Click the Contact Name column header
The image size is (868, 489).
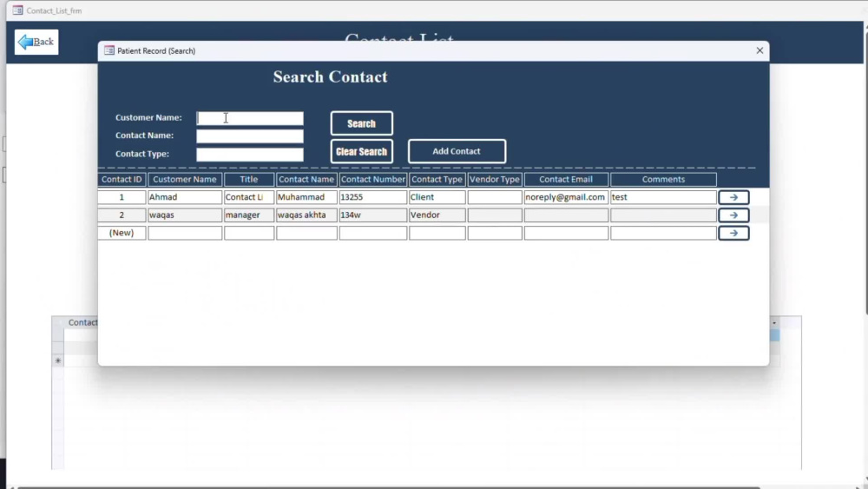(x=306, y=180)
